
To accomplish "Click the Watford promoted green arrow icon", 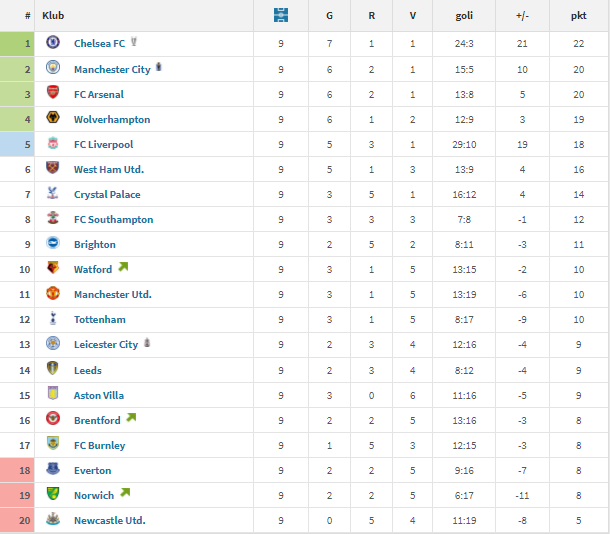I will (x=123, y=267).
